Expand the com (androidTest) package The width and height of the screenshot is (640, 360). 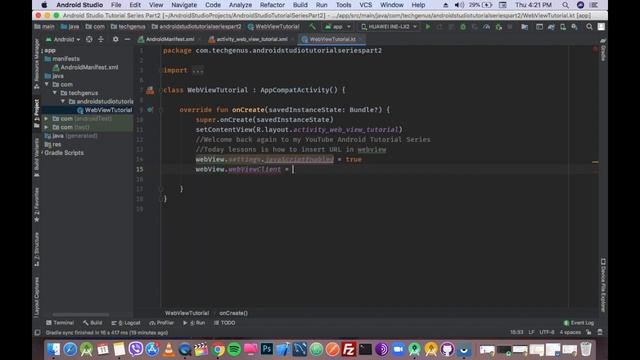[x=47, y=119]
